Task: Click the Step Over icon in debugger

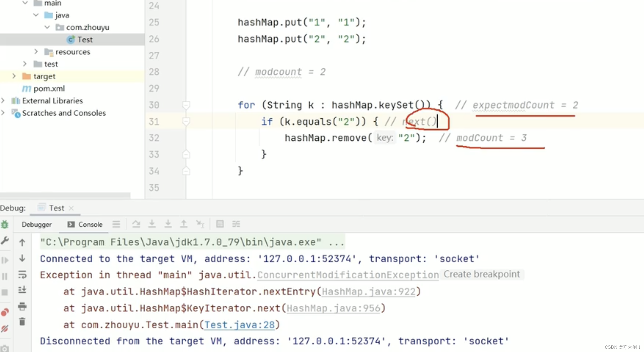Action: tap(136, 224)
